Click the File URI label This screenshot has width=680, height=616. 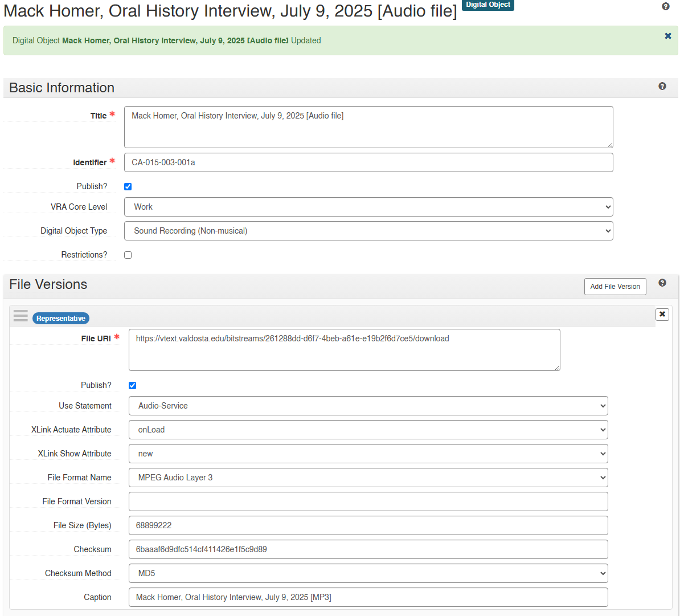pyautogui.click(x=96, y=339)
